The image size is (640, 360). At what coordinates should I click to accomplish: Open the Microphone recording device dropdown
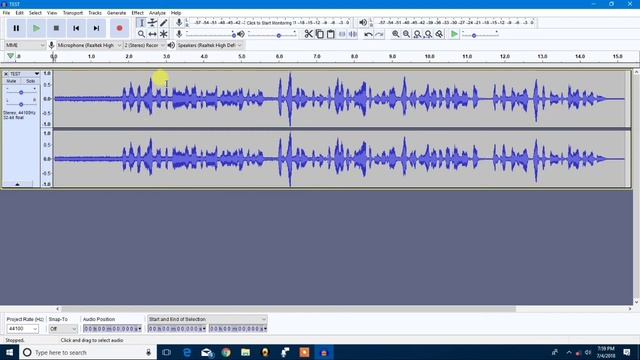89,45
